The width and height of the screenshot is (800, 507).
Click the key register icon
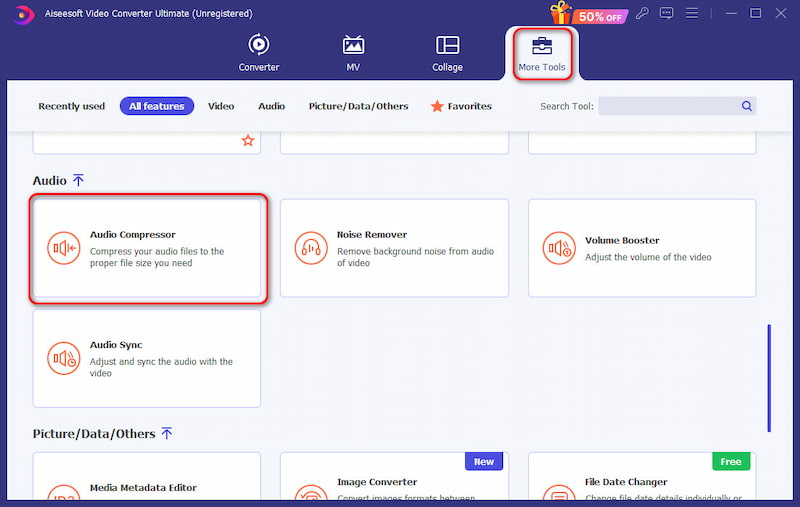[x=642, y=13]
